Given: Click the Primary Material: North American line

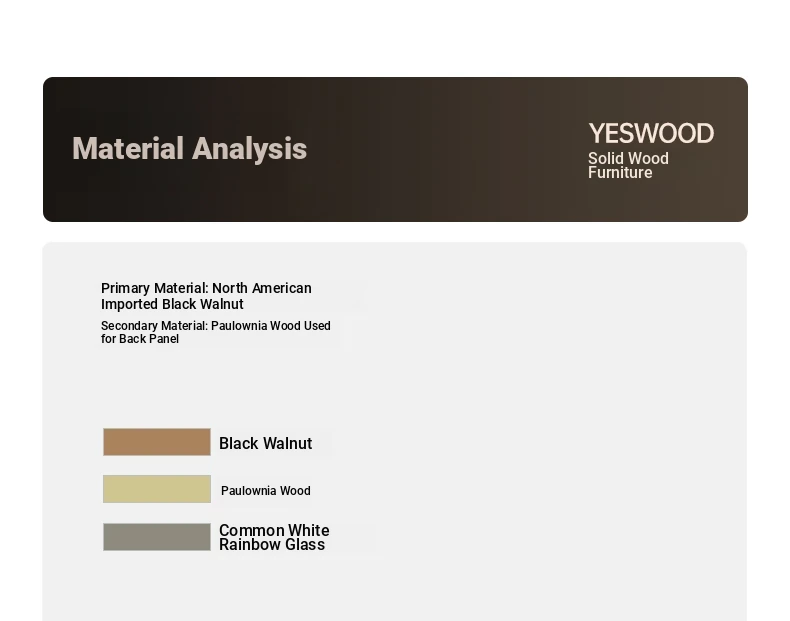Looking at the screenshot, I should tap(206, 288).
